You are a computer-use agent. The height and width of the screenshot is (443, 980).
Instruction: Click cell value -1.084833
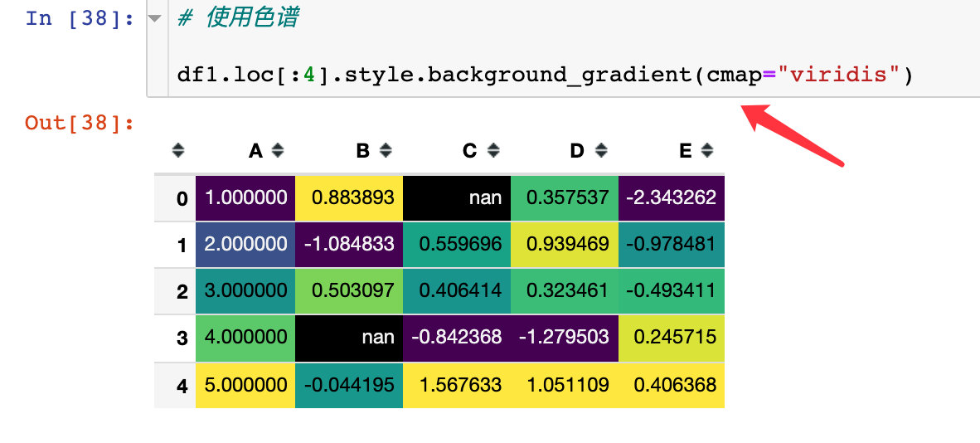(349, 244)
